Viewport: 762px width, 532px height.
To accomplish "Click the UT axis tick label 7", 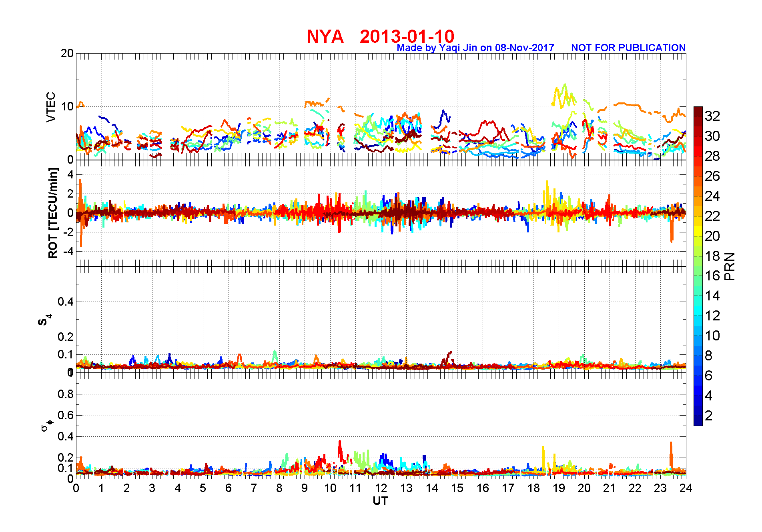I will [254, 488].
